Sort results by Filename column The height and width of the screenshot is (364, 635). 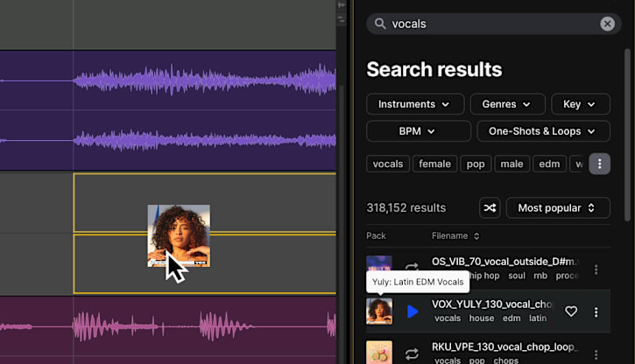(x=455, y=236)
